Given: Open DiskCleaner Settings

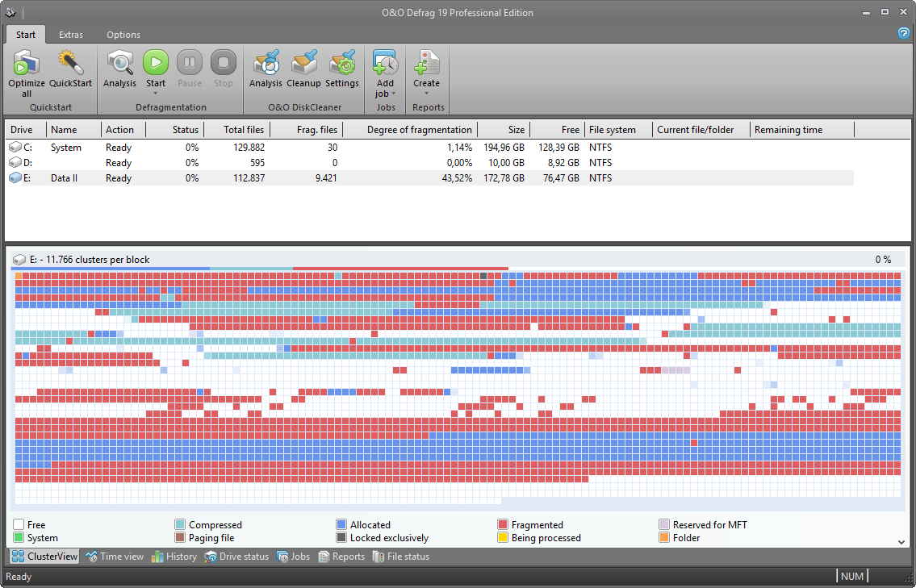Looking at the screenshot, I should [x=342, y=63].
